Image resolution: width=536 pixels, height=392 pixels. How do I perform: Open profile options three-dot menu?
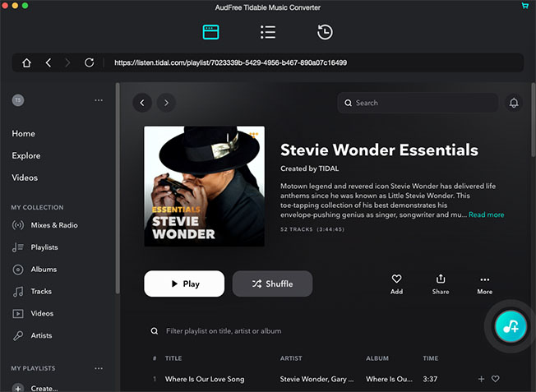click(x=99, y=100)
